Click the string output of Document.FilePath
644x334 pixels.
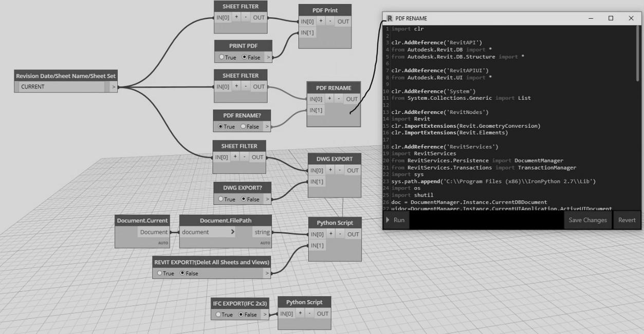(x=262, y=232)
